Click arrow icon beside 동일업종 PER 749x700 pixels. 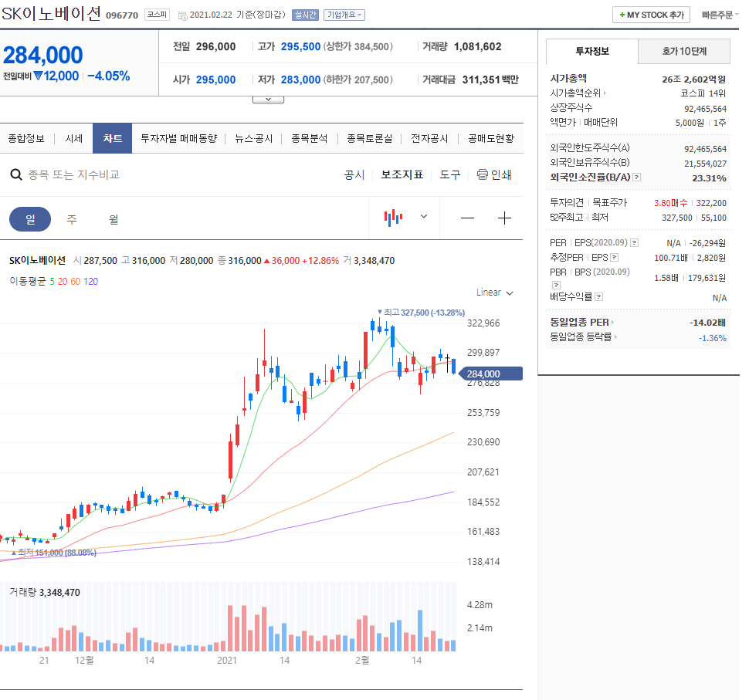coord(612,323)
